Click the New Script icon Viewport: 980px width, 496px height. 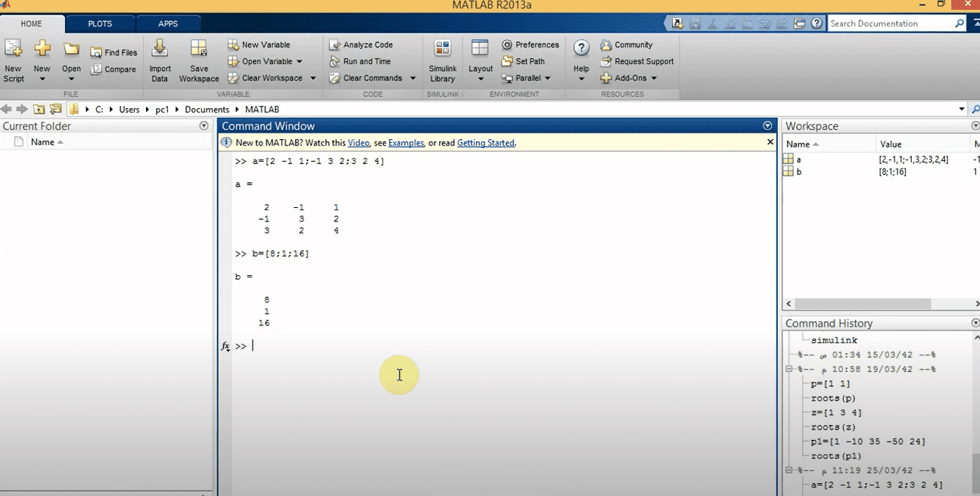pyautogui.click(x=13, y=49)
